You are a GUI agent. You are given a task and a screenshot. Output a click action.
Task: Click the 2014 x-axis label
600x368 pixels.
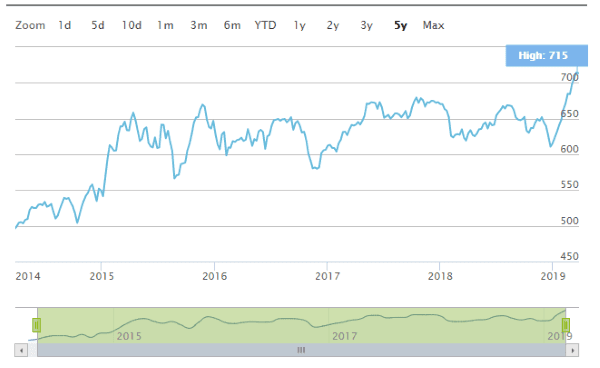[28, 276]
